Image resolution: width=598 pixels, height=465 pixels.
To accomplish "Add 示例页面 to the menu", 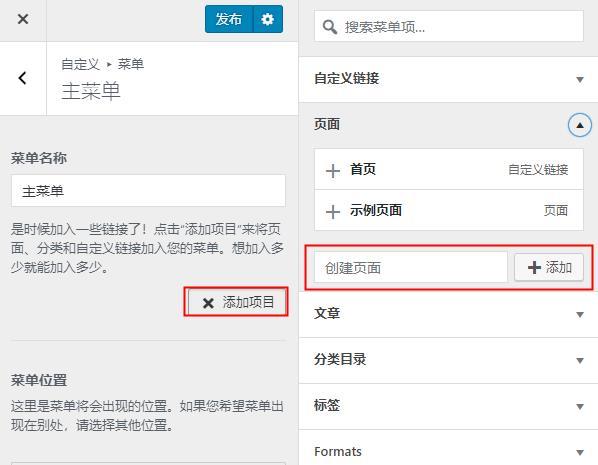I will tap(333, 211).
